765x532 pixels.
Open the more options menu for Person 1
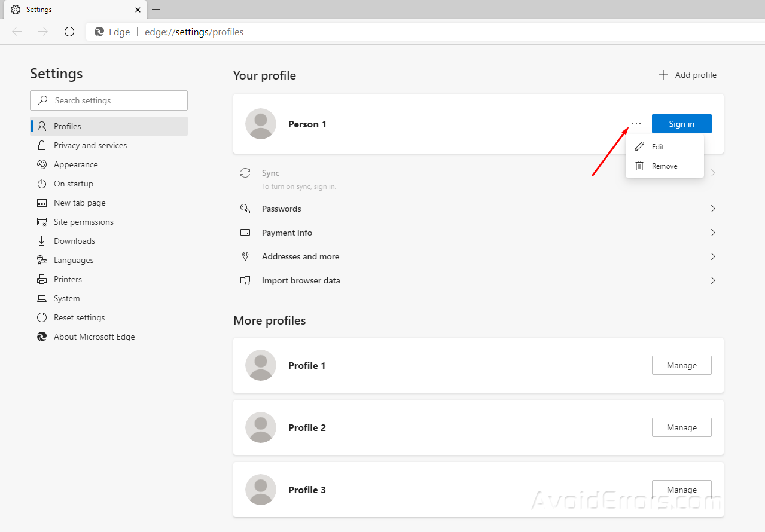tap(636, 124)
